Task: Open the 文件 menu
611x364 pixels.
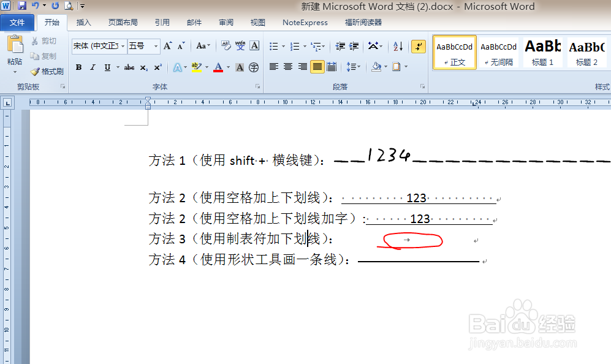Action: click(18, 23)
